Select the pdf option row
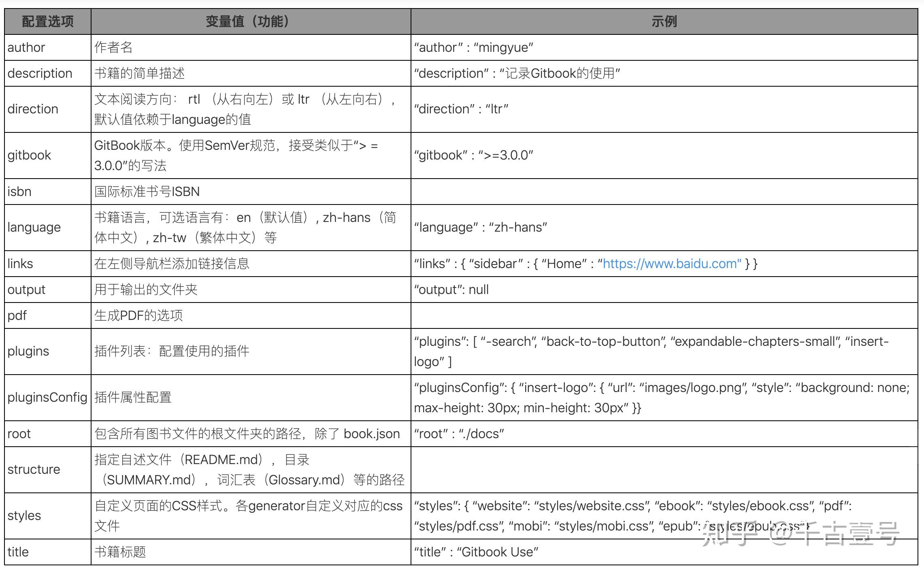The width and height of the screenshot is (924, 571). point(16,315)
